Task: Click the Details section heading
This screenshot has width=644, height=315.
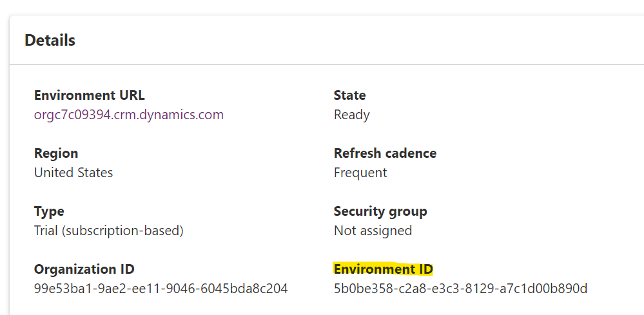Action: click(x=50, y=40)
